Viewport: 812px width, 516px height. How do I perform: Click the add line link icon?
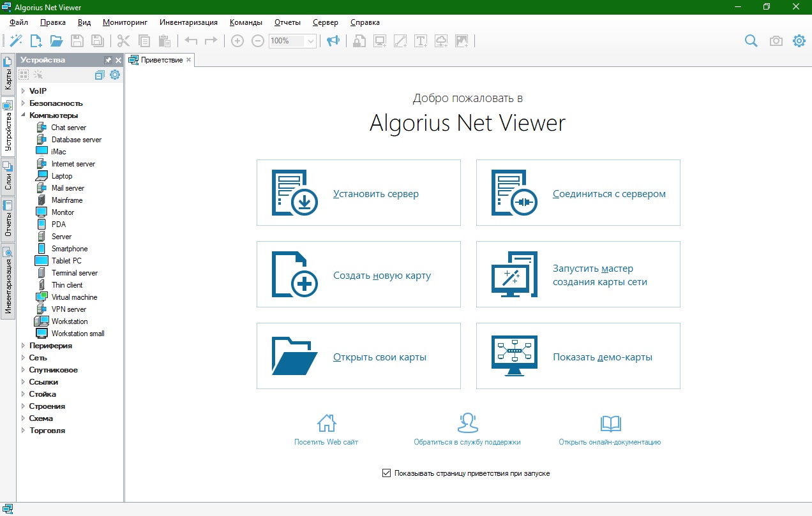(x=400, y=41)
